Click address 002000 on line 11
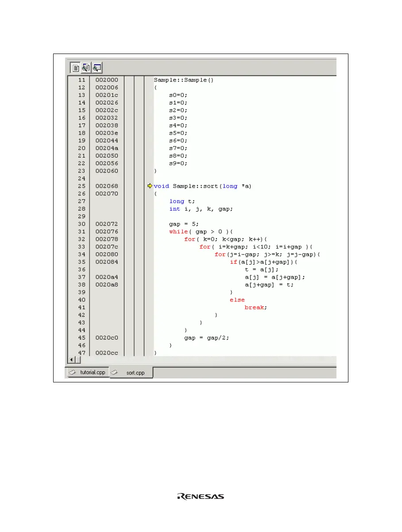Image resolution: width=402 pixels, height=532 pixels. (107, 80)
